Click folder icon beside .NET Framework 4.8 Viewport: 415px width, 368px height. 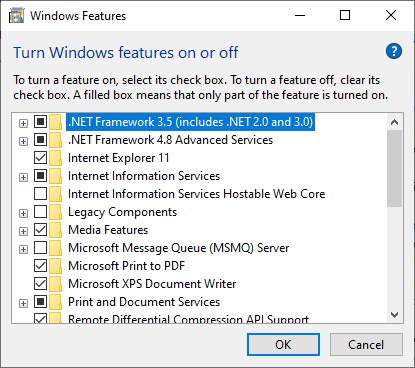point(55,140)
